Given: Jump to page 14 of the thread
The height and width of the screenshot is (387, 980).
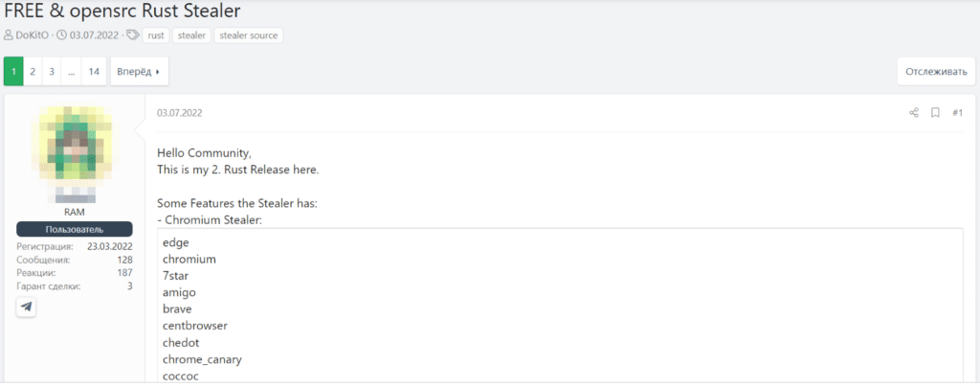Looking at the screenshot, I should (94, 72).
